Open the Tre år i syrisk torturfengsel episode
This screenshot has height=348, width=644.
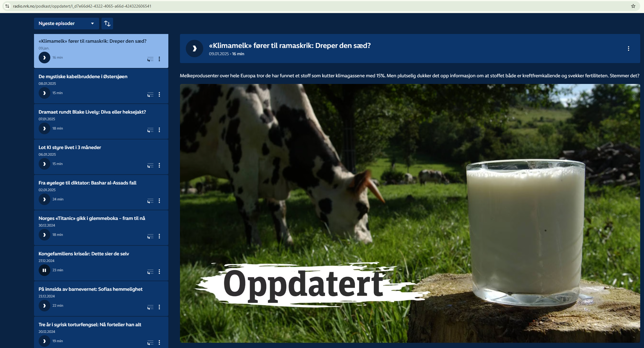click(90, 324)
